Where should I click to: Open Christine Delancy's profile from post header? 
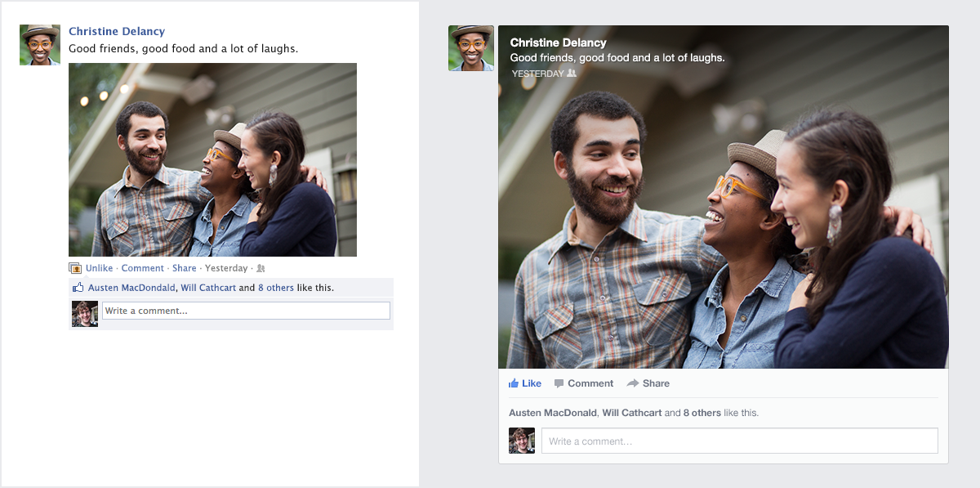[117, 31]
